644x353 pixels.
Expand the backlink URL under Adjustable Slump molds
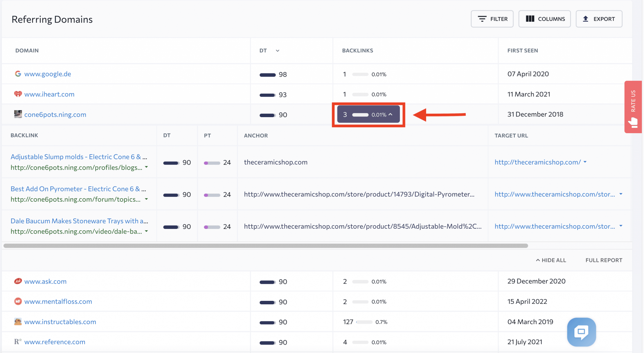[x=147, y=167]
